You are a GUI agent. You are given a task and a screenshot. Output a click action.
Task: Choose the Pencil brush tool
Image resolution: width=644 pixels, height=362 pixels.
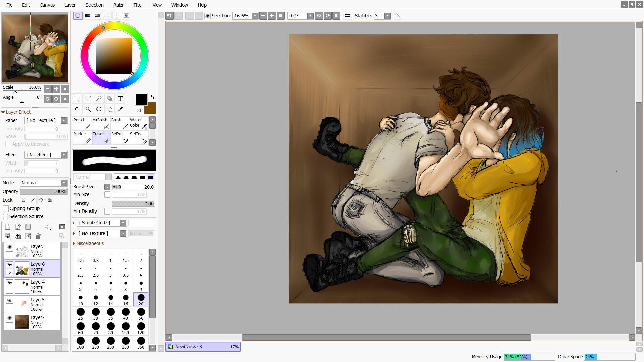point(82,123)
